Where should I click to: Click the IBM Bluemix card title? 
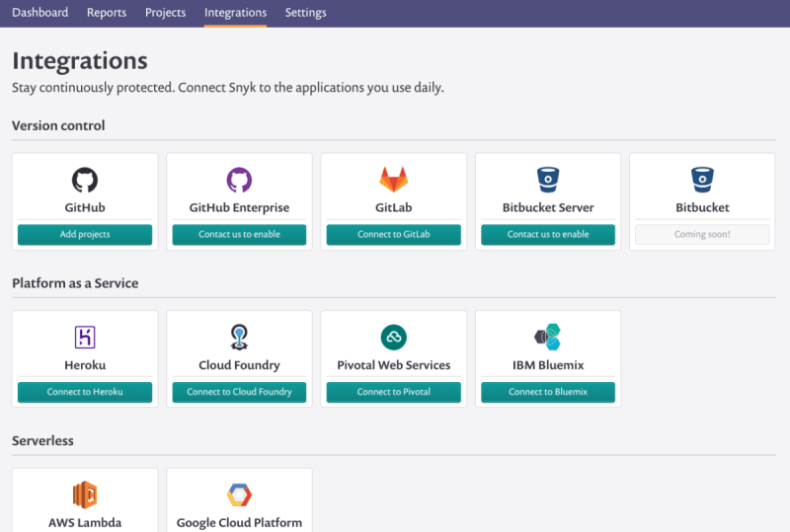coord(548,365)
